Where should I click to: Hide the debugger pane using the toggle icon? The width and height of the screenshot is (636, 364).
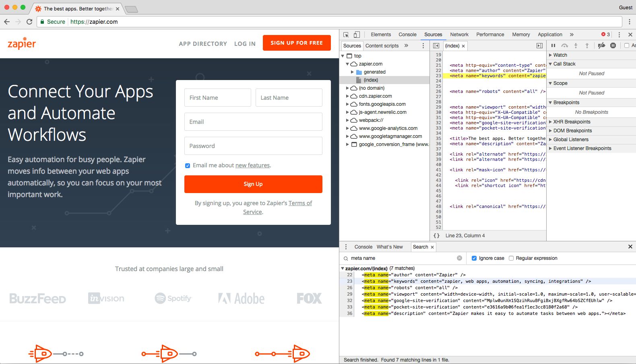(539, 45)
